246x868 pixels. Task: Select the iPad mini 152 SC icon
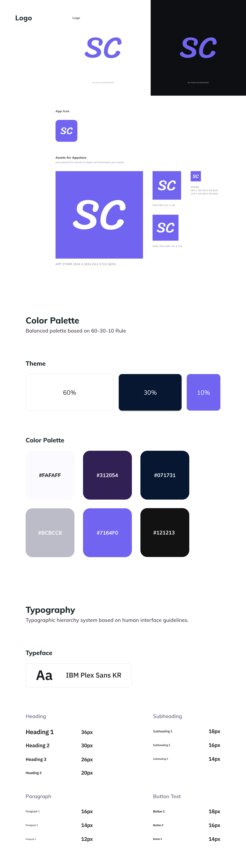click(166, 228)
